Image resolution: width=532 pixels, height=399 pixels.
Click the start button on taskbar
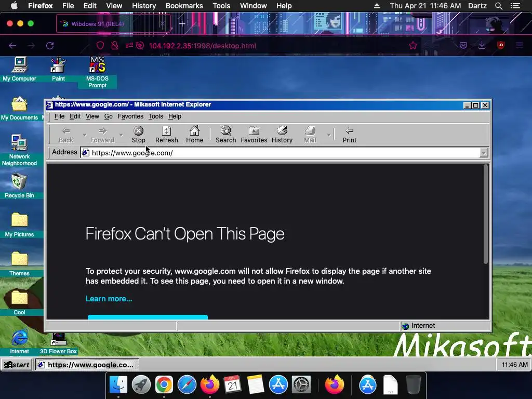pyautogui.click(x=17, y=365)
